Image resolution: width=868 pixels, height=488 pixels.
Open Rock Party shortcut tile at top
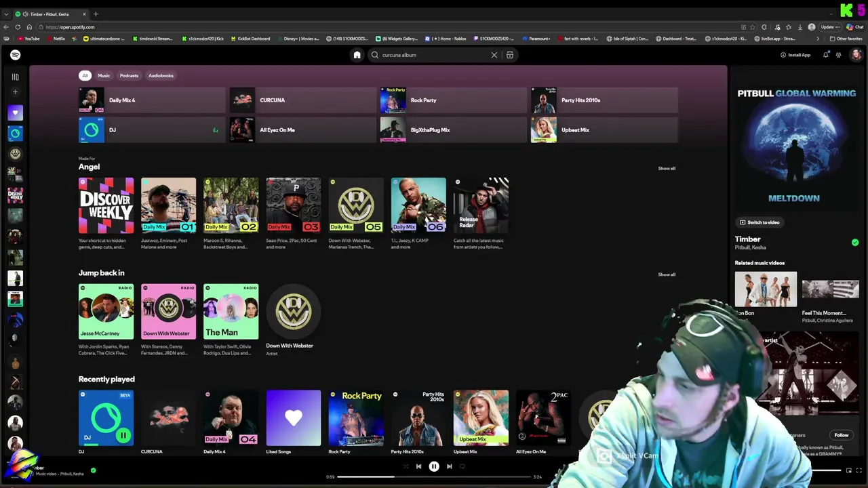(x=454, y=100)
